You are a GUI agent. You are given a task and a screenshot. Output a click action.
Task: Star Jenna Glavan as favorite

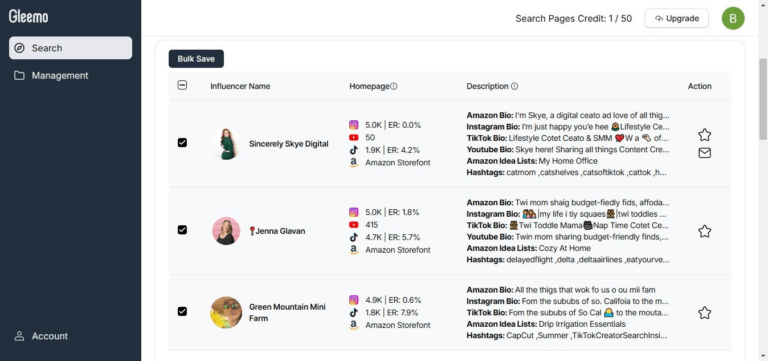click(704, 231)
